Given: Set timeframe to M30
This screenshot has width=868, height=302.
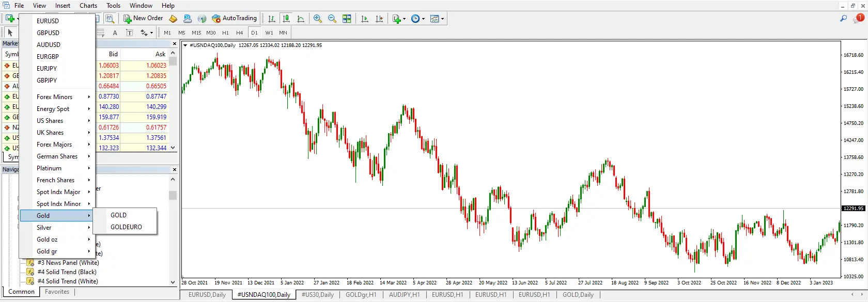Looking at the screenshot, I should [211, 33].
